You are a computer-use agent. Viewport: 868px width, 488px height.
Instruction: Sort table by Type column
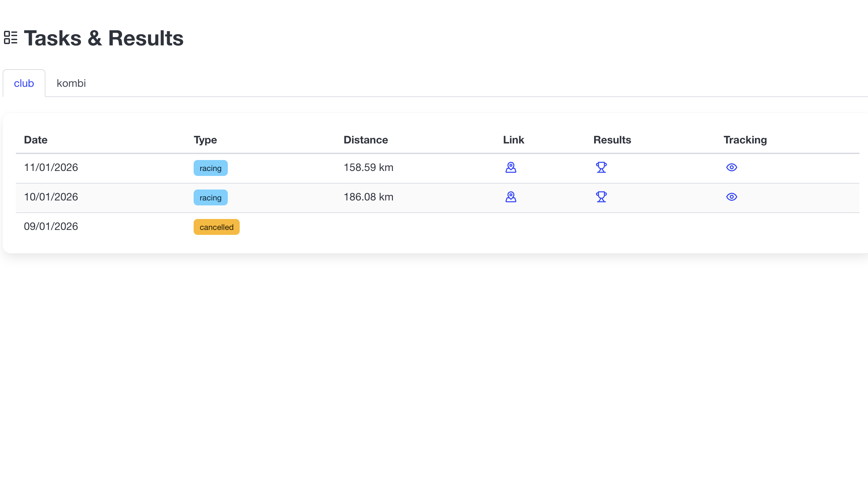205,140
